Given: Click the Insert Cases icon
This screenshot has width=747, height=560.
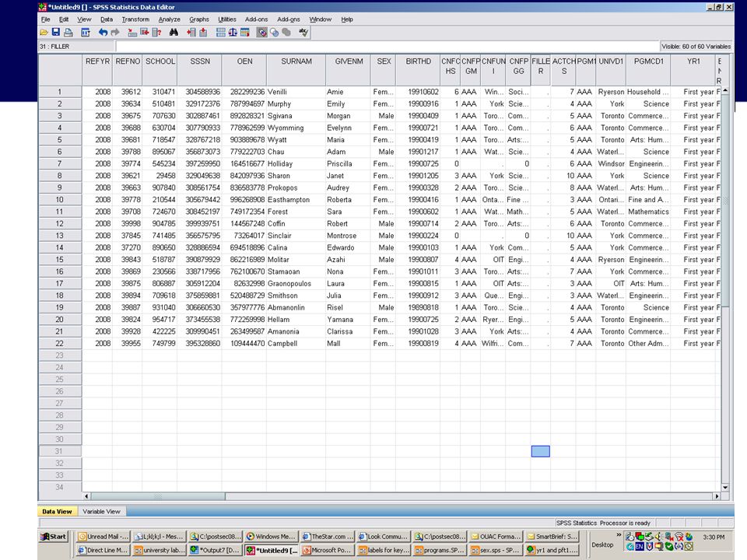Looking at the screenshot, I should point(191,33).
